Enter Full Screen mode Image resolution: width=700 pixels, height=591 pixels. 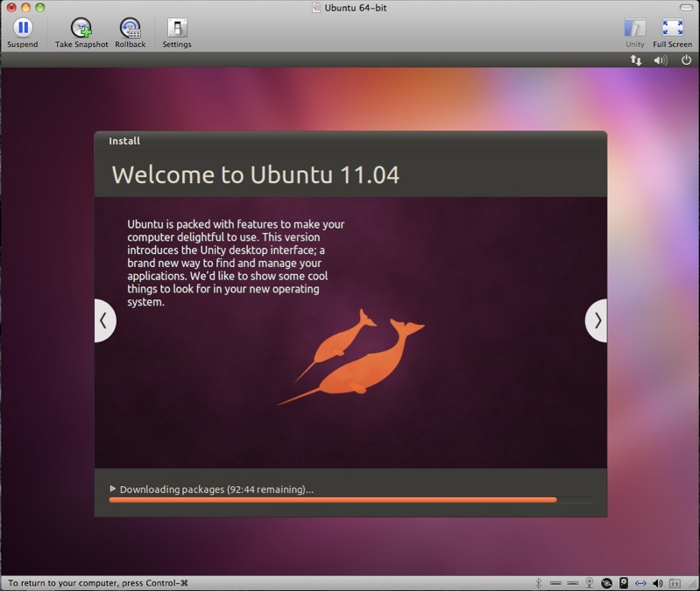pyautogui.click(x=672, y=29)
